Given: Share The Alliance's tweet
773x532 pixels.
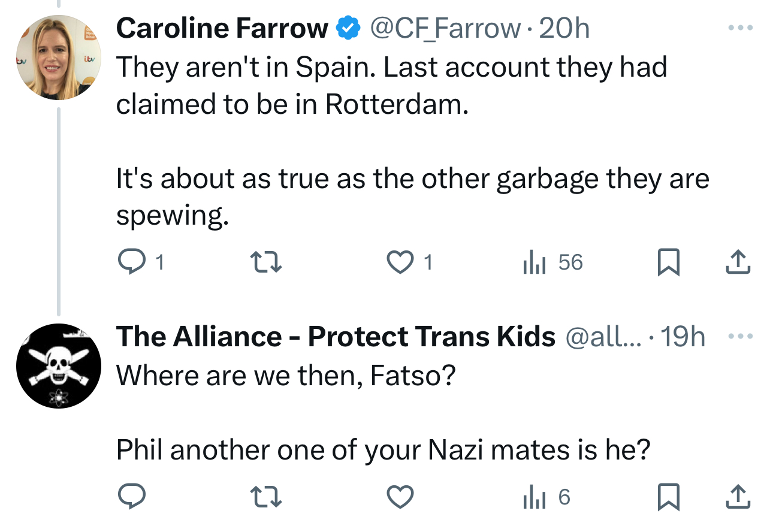Looking at the screenshot, I should pyautogui.click(x=738, y=497).
